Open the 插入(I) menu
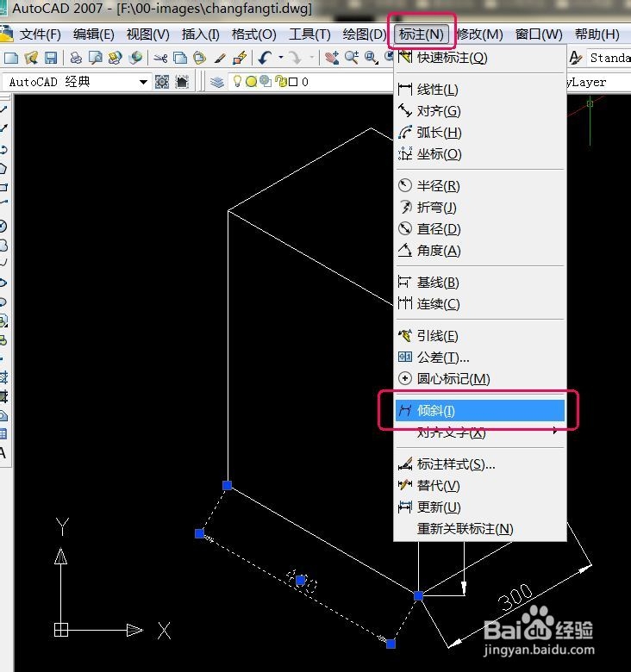 (200, 34)
